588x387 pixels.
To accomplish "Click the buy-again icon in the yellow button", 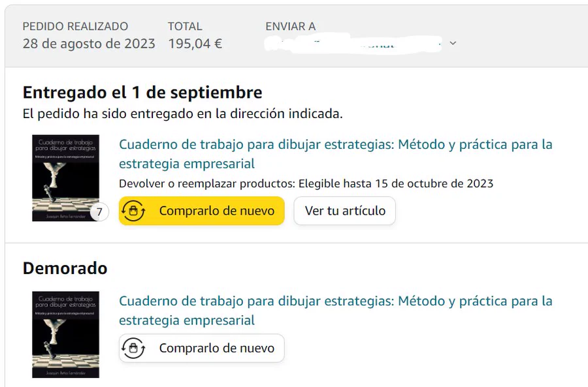I will pyautogui.click(x=134, y=211).
